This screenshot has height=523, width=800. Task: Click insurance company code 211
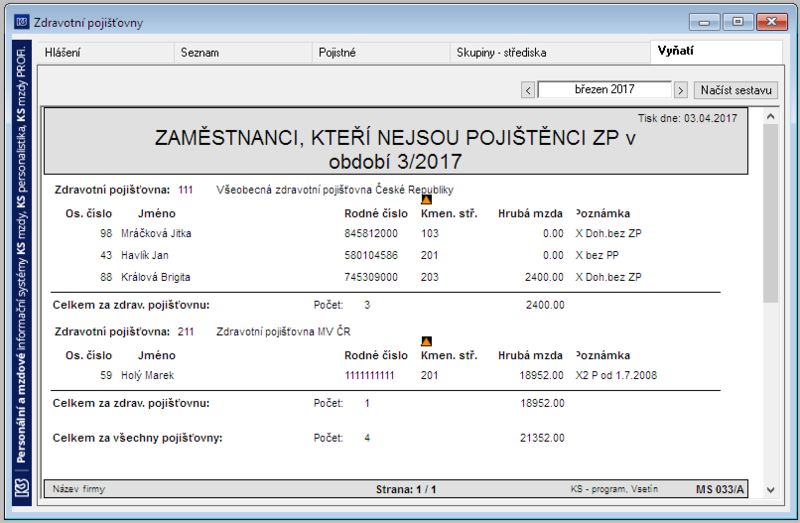186,332
